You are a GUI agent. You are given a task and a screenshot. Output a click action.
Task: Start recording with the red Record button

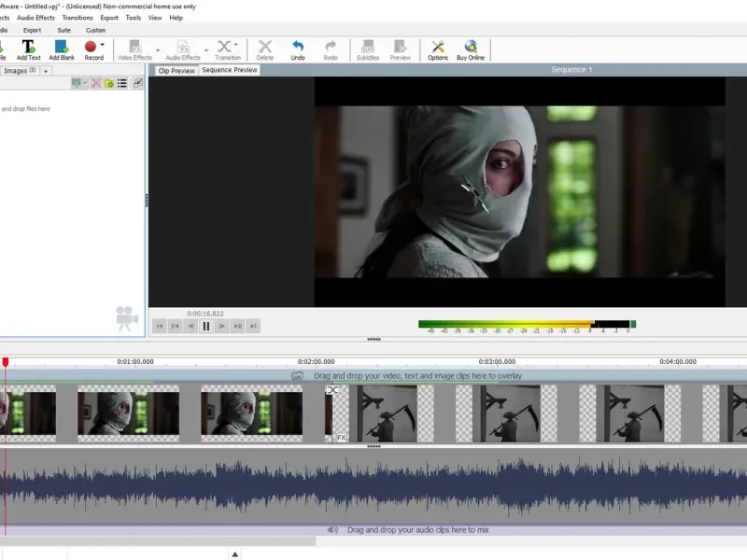92,50
